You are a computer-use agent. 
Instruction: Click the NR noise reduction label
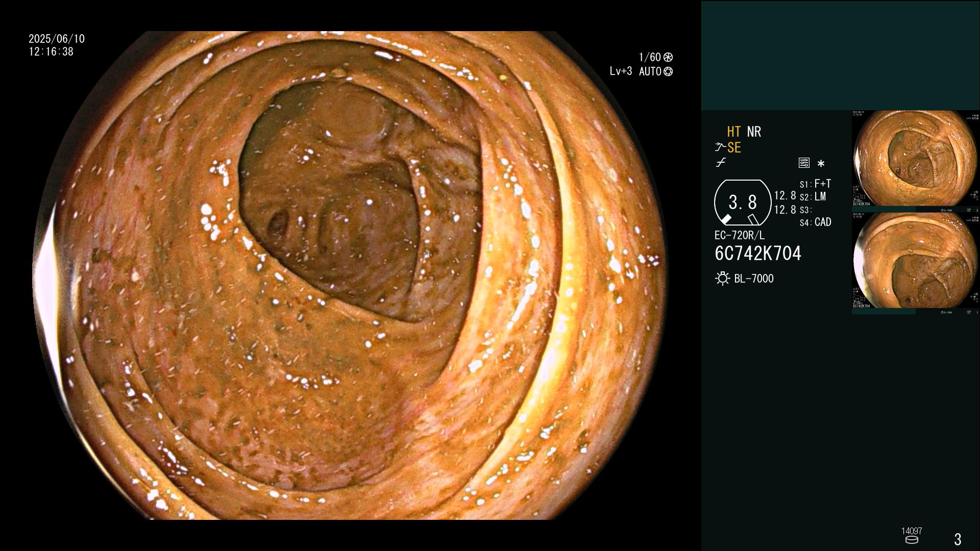pos(754,132)
